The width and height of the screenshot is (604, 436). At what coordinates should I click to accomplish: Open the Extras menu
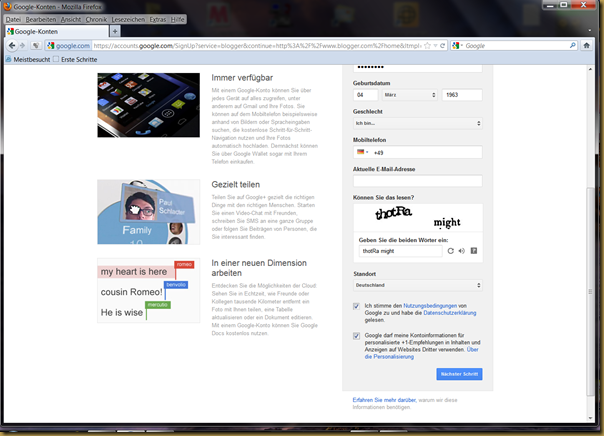pos(158,19)
